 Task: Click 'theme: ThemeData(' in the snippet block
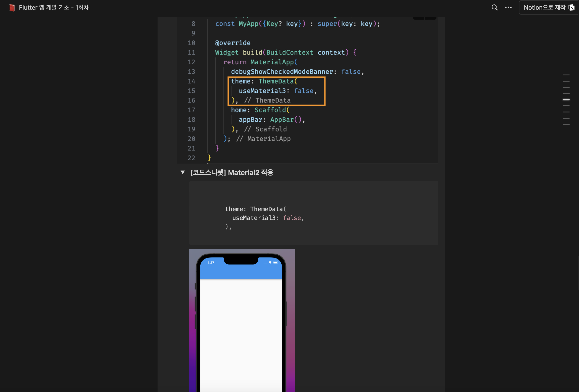(x=256, y=209)
